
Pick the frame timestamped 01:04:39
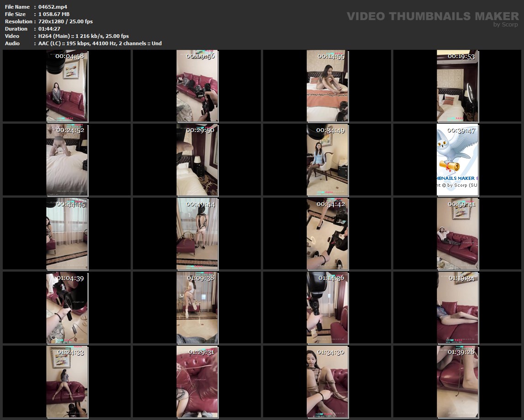point(67,308)
